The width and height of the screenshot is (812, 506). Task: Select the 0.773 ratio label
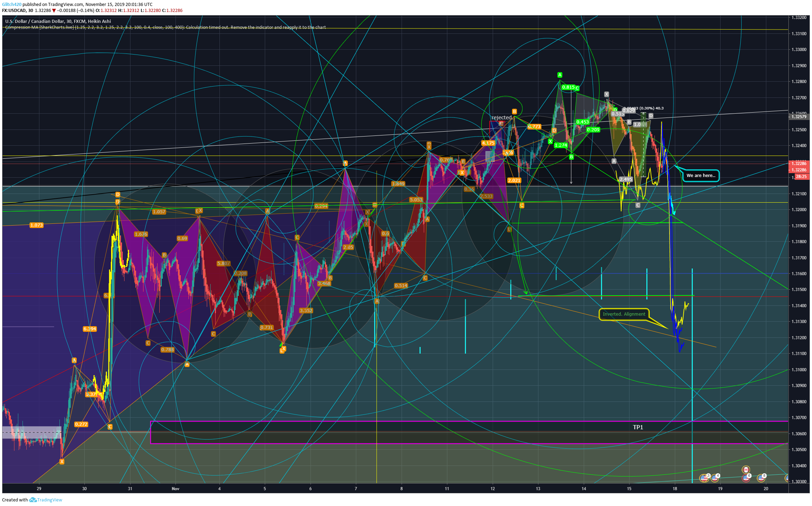pyautogui.click(x=534, y=127)
